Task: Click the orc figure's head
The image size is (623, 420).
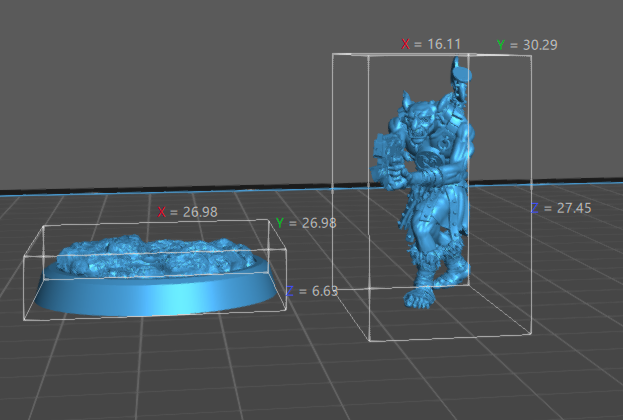Action: 414,118
